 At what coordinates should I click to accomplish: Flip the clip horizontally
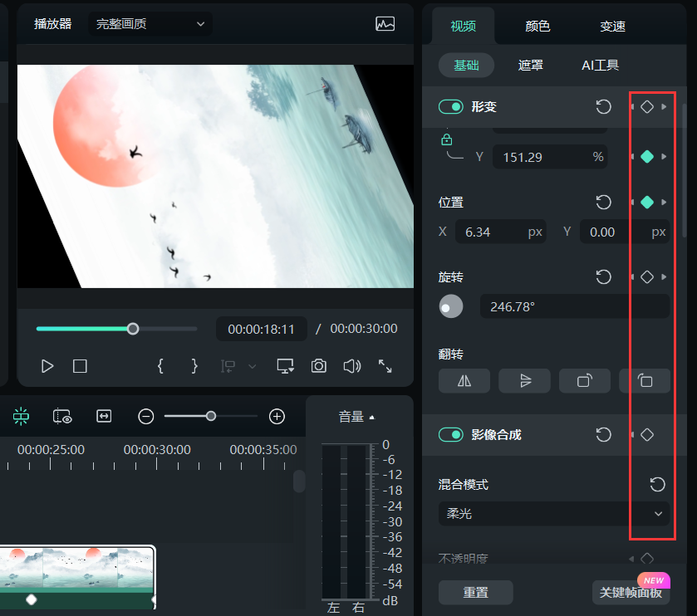[464, 380]
